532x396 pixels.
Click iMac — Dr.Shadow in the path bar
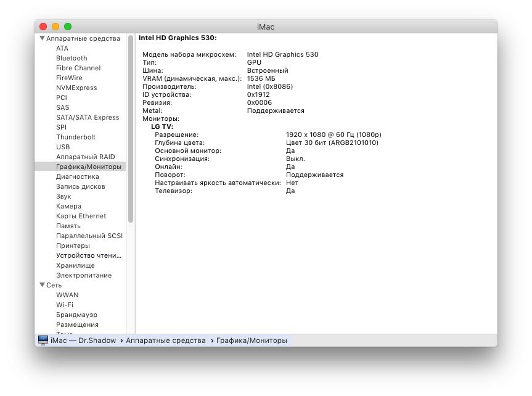83,340
